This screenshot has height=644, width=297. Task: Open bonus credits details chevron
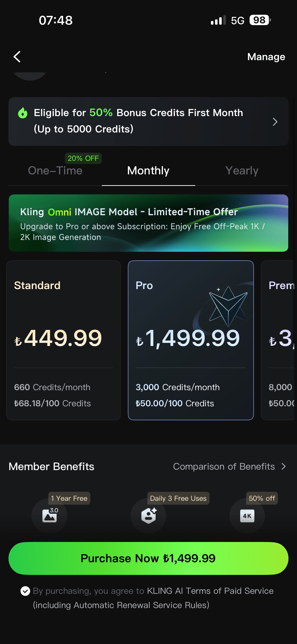[x=275, y=122]
